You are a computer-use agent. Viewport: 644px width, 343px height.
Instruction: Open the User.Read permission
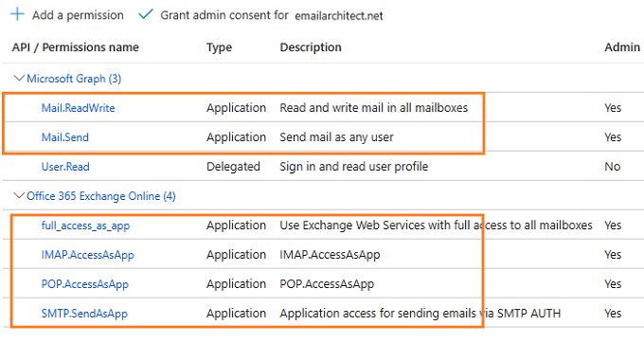click(65, 167)
